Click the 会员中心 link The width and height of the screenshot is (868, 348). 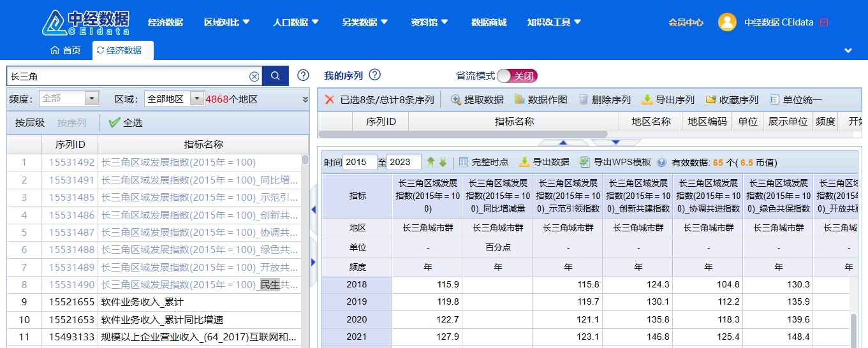(x=686, y=22)
